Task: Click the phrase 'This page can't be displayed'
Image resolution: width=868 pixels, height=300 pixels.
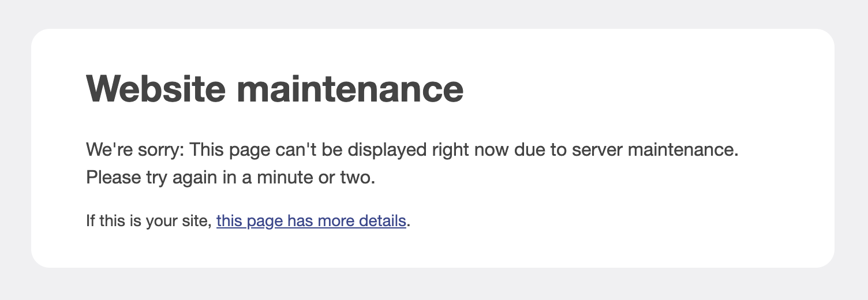Action: click(x=308, y=151)
